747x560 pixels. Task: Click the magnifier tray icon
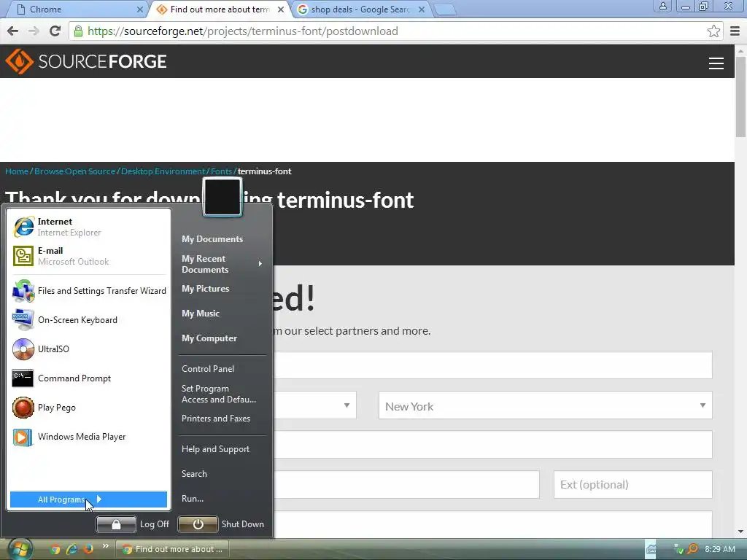coord(692,549)
